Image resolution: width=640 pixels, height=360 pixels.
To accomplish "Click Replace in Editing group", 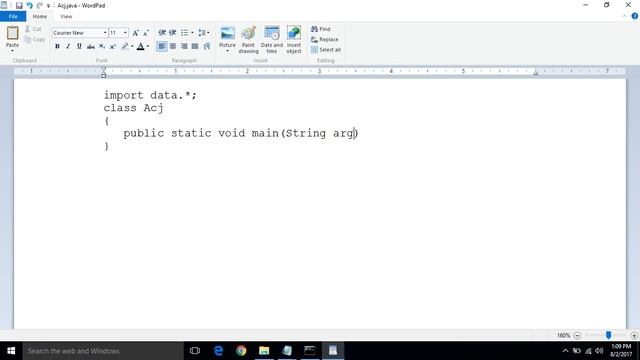I will click(325, 40).
